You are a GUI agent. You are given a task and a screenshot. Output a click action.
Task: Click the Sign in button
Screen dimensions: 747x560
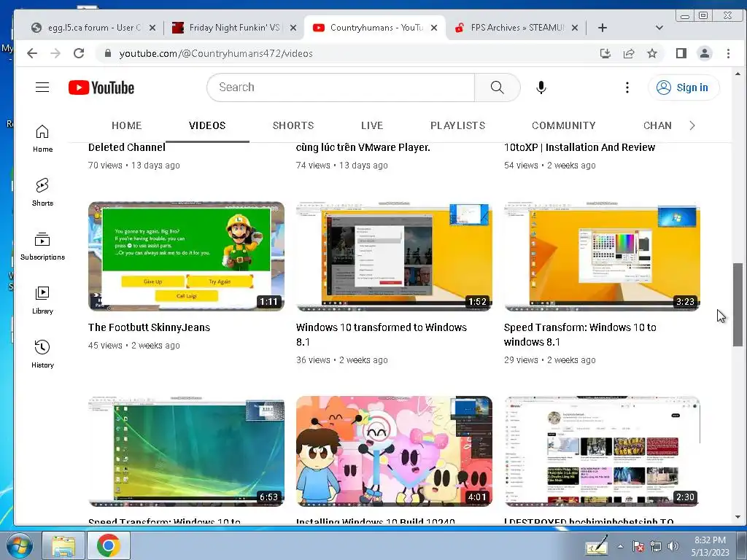click(x=683, y=87)
